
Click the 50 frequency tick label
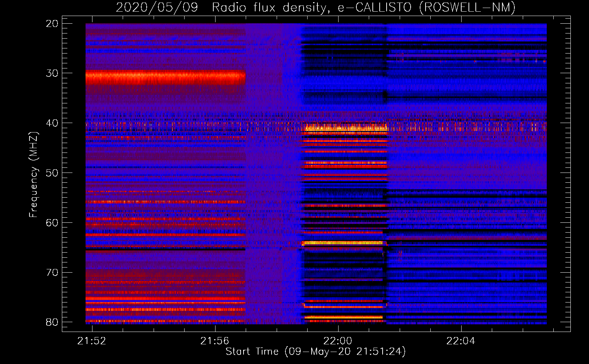point(52,173)
